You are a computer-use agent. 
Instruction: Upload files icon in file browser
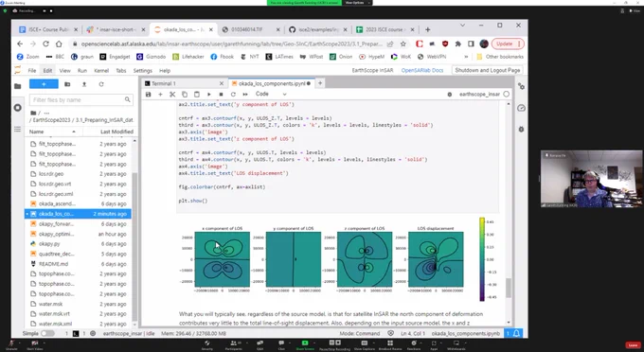(84, 84)
